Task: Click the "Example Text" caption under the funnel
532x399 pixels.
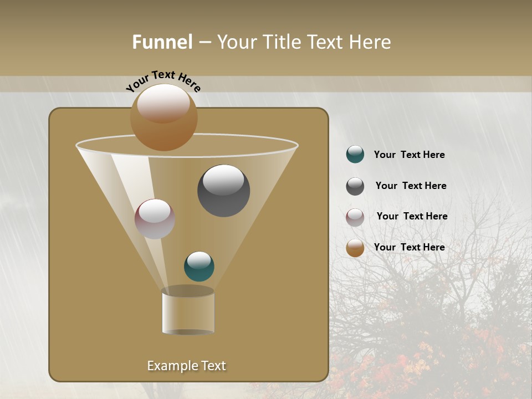Action: pyautogui.click(x=186, y=366)
